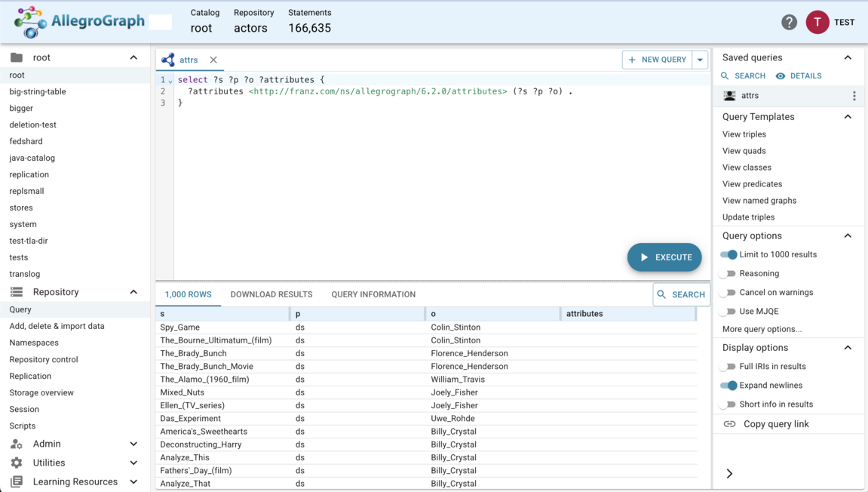Viewport: 868px width, 492px height.
Task: Turn on Full IRIs in results
Action: pos(728,367)
